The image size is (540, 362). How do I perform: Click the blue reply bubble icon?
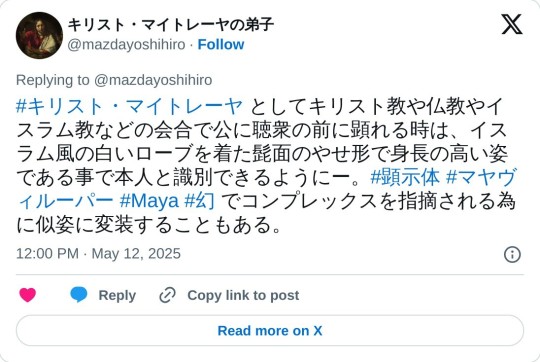tap(79, 295)
